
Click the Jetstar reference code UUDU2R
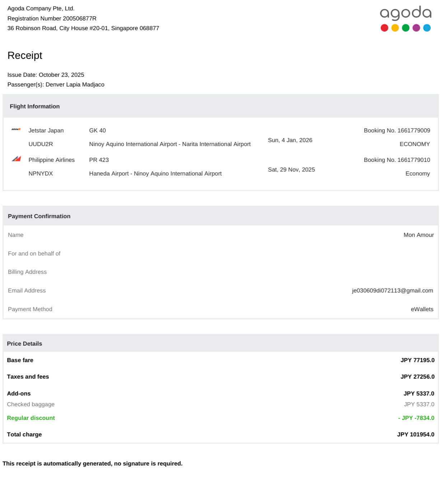pos(41,144)
